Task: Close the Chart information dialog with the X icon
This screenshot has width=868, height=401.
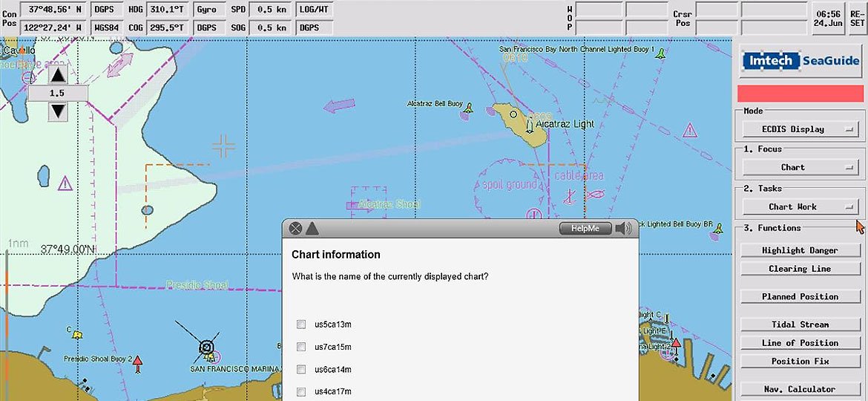Action: (295, 229)
